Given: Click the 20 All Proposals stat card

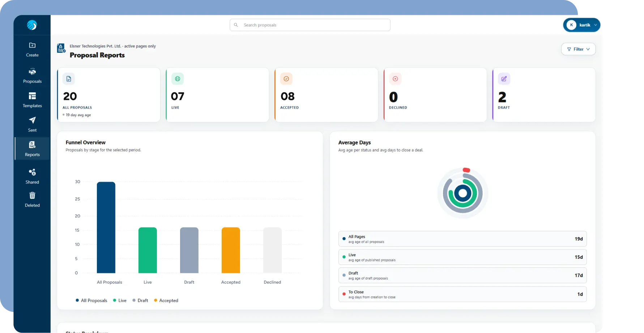Looking at the screenshot, I should tap(108, 95).
